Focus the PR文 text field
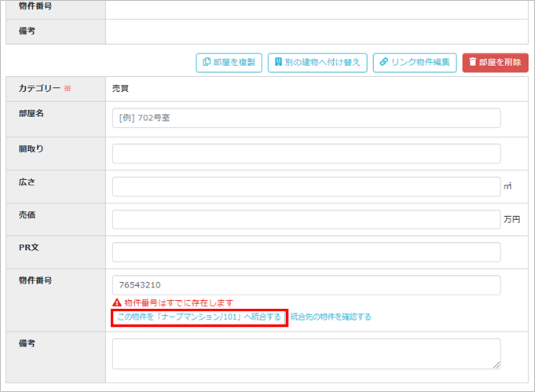 (306, 252)
